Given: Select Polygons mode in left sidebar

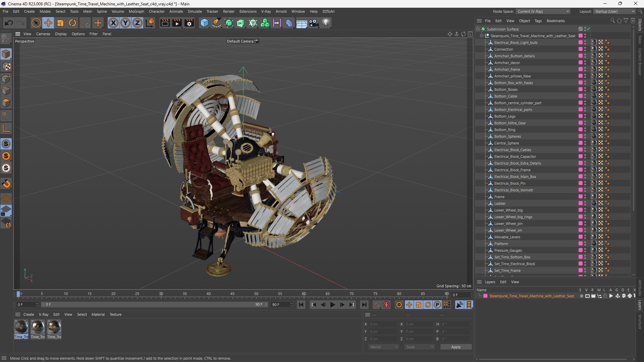Looking at the screenshot, I should pyautogui.click(x=6, y=103).
